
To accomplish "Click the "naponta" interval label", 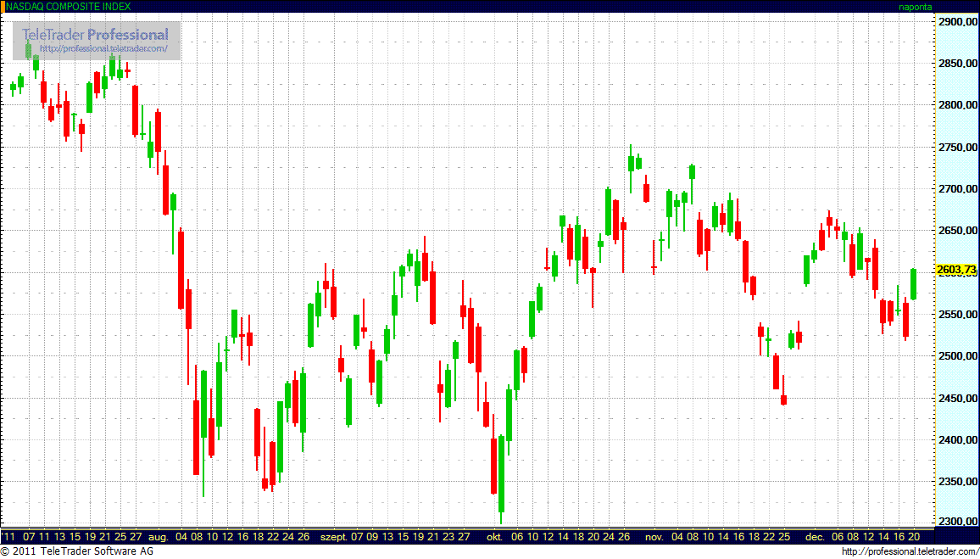I will pyautogui.click(x=916, y=7).
